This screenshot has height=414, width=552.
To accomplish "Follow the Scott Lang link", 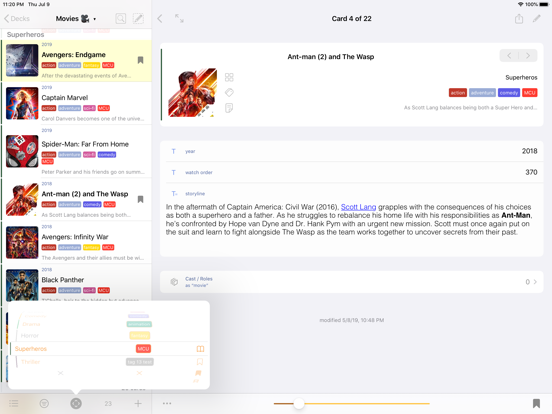I will pos(358,207).
